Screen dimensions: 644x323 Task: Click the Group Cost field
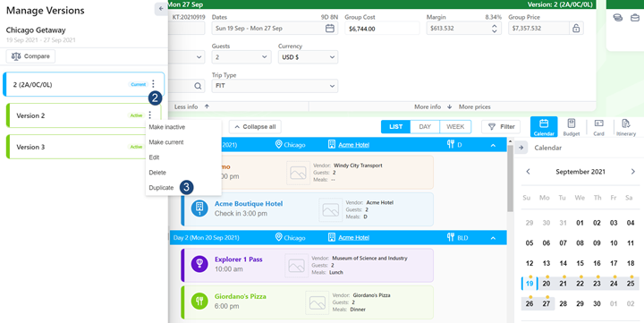(382, 29)
